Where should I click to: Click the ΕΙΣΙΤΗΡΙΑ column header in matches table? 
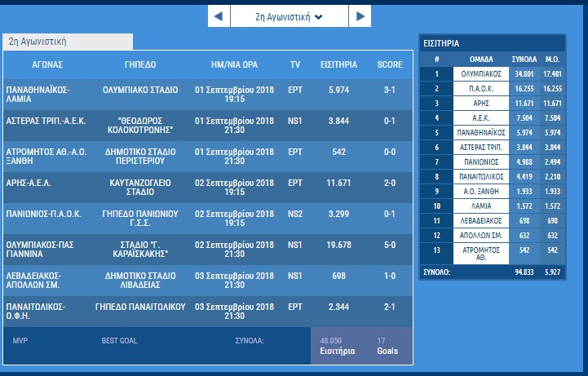click(x=338, y=64)
